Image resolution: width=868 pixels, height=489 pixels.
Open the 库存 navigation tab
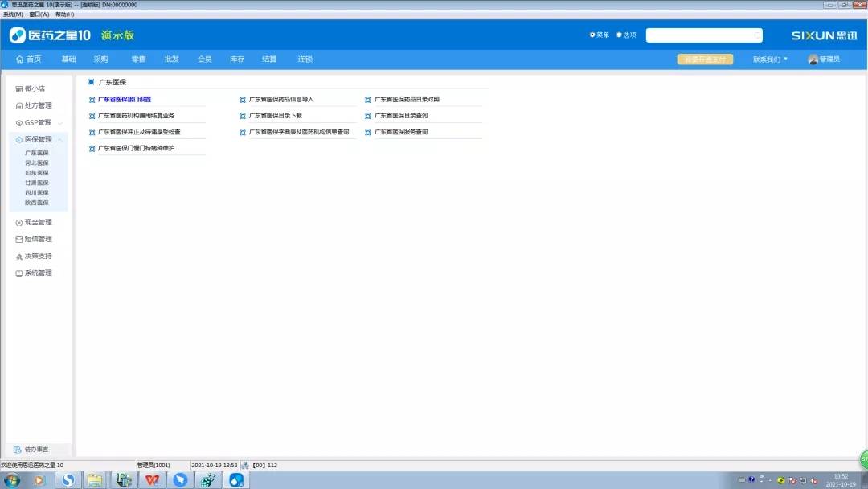tap(237, 60)
